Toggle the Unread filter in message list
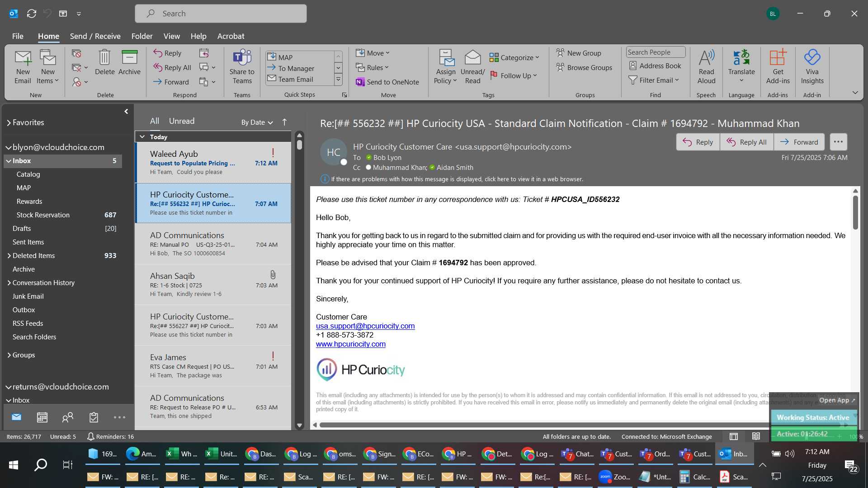868x488 pixels. click(x=182, y=121)
